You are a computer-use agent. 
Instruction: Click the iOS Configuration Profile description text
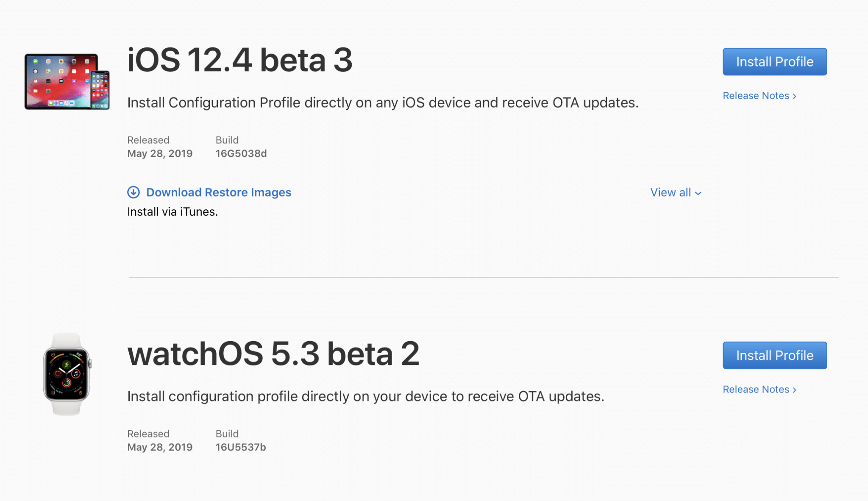pyautogui.click(x=383, y=103)
